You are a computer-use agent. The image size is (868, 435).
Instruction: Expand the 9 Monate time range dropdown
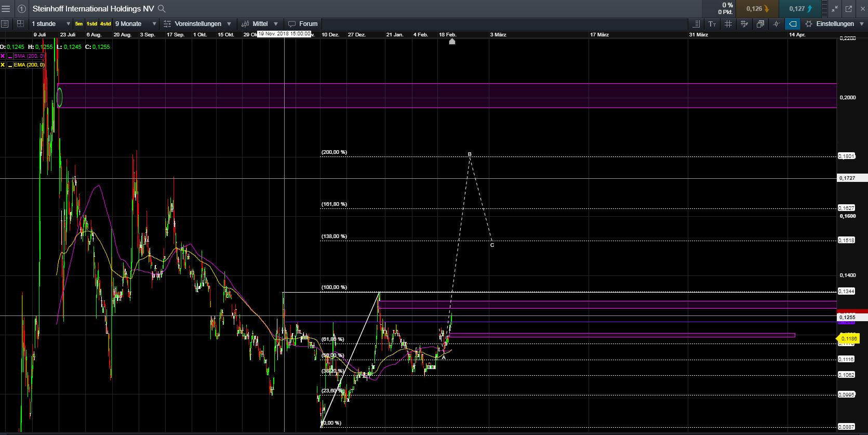coord(136,24)
